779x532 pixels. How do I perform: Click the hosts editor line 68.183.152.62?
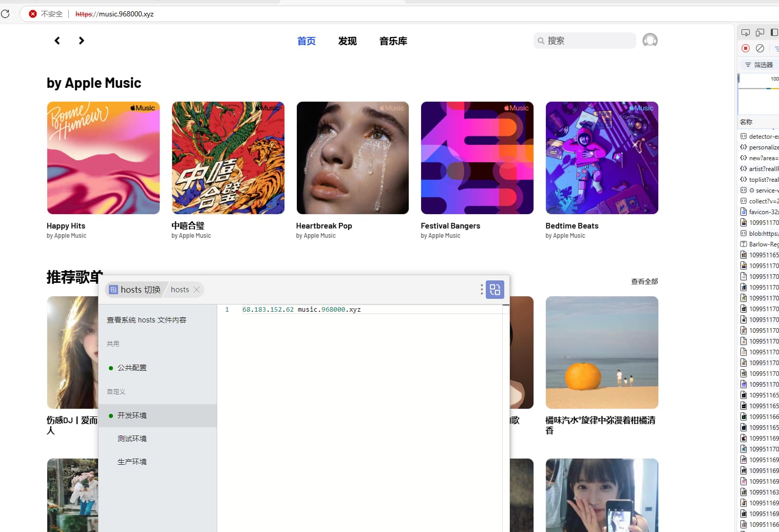point(301,310)
